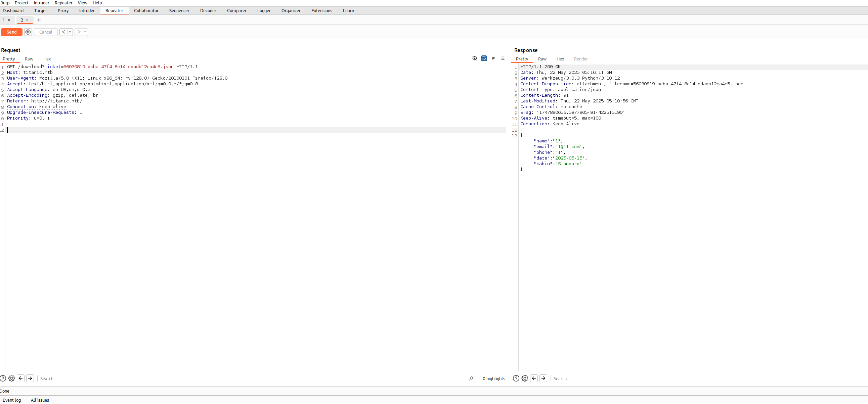This screenshot has width=868, height=404.
Task: Switch response view to Hex tab
Action: click(x=560, y=59)
